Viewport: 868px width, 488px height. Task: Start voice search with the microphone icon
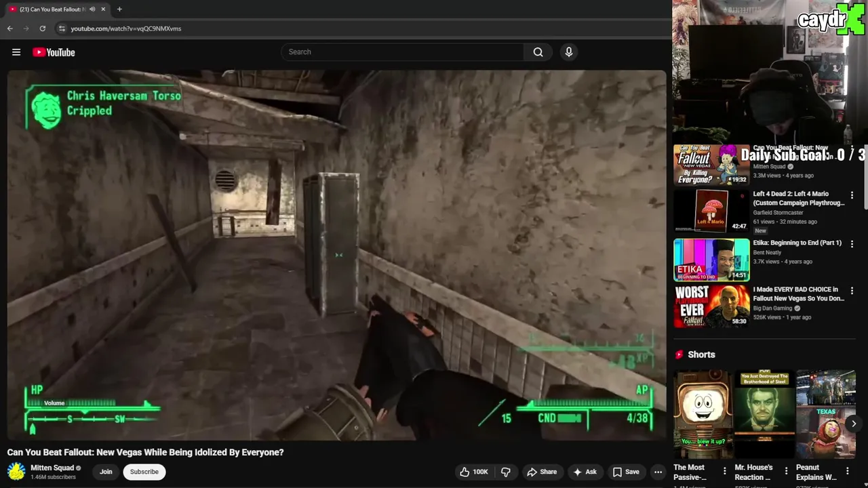pos(569,52)
